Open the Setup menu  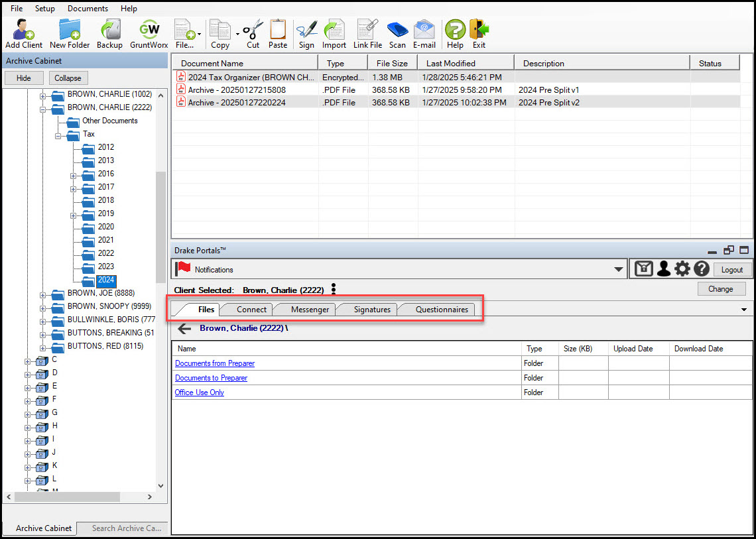45,9
